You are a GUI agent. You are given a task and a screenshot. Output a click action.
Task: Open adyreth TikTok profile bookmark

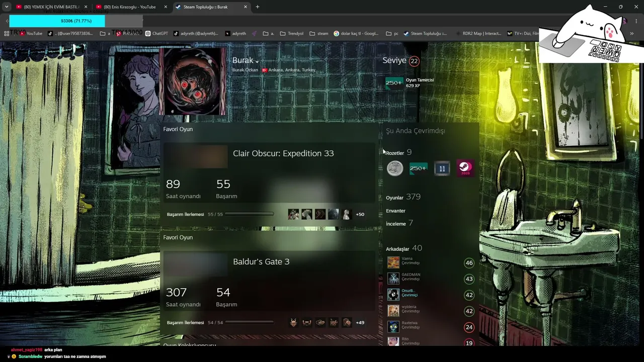[x=196, y=34]
